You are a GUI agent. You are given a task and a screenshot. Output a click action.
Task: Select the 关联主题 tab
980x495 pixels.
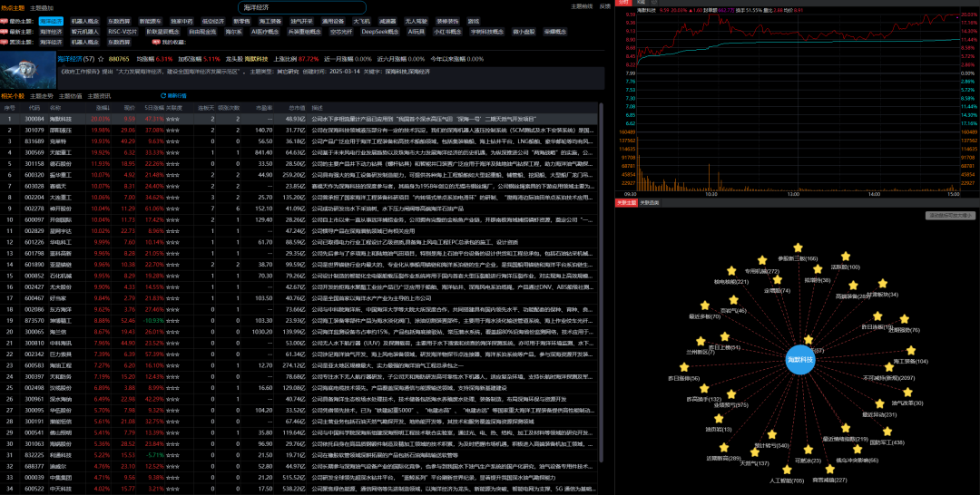coord(626,202)
